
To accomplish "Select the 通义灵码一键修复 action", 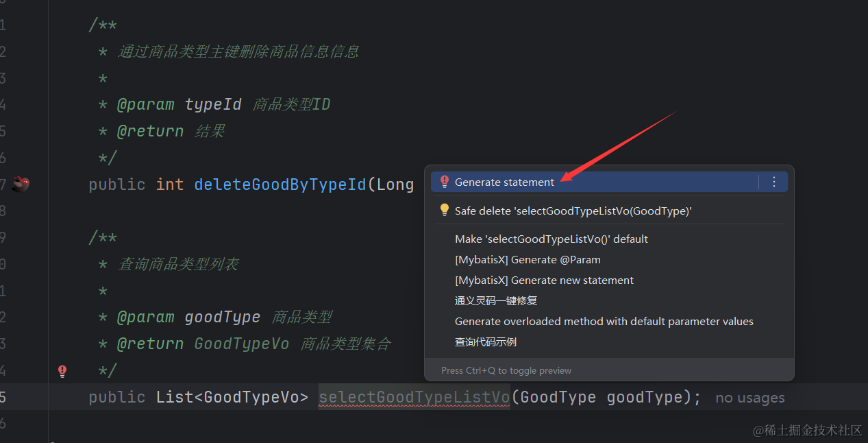I will (495, 301).
